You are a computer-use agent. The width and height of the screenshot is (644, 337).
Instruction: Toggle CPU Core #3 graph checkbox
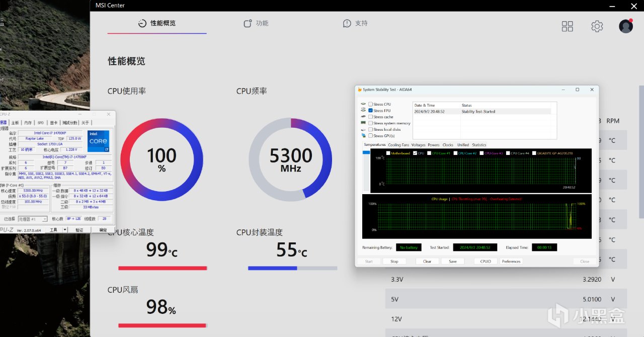pos(482,153)
